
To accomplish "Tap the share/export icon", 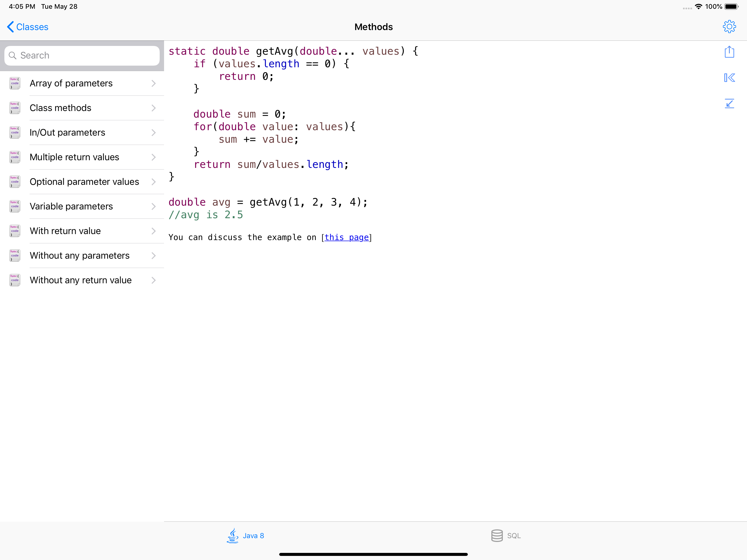I will [x=729, y=52].
